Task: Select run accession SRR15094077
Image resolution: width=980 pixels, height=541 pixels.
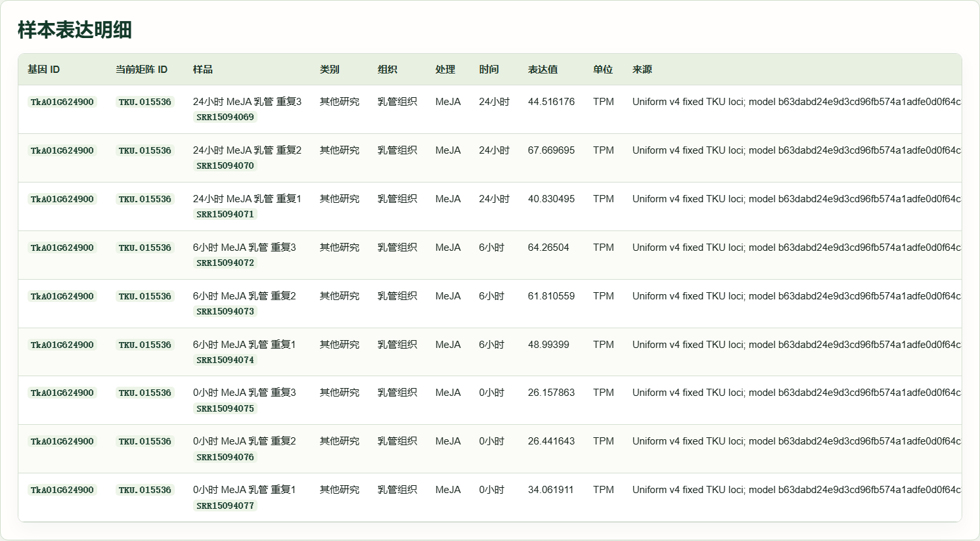Action: point(225,506)
